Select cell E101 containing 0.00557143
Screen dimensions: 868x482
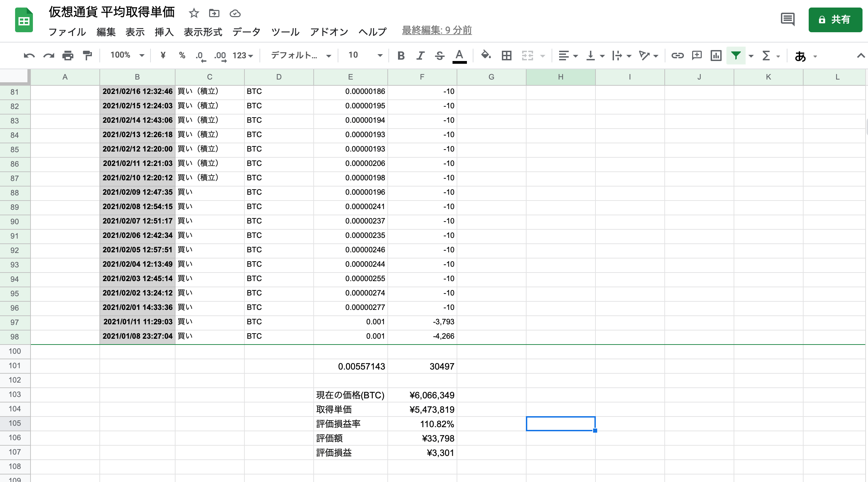click(x=350, y=366)
